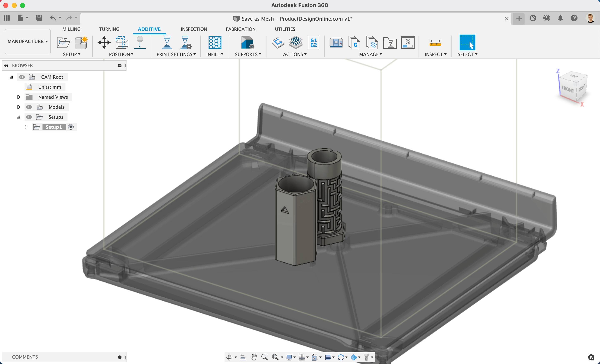The height and width of the screenshot is (364, 600).
Task: Open the Data Panel grid icon
Action: pos(7,18)
